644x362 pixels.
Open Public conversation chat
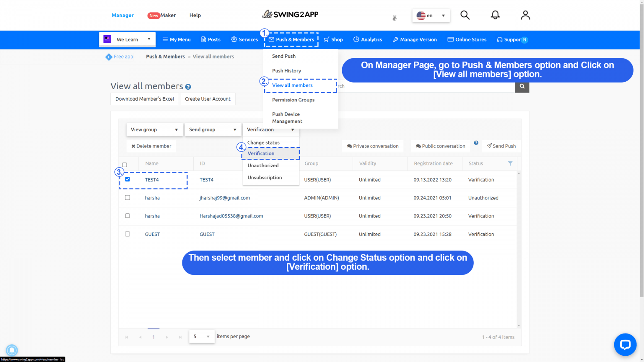pyautogui.click(x=440, y=146)
